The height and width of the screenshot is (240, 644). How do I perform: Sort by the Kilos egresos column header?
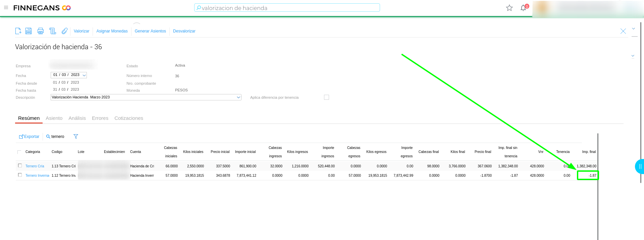(376, 152)
